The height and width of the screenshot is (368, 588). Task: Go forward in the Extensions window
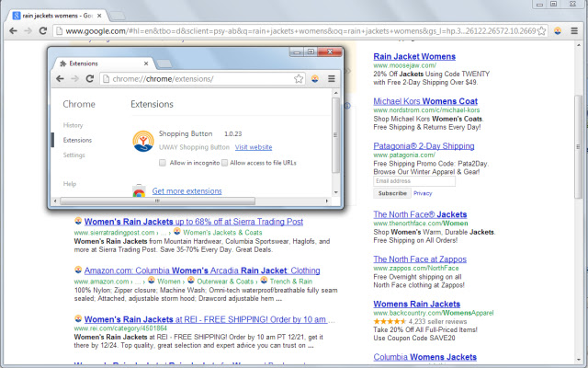74,78
